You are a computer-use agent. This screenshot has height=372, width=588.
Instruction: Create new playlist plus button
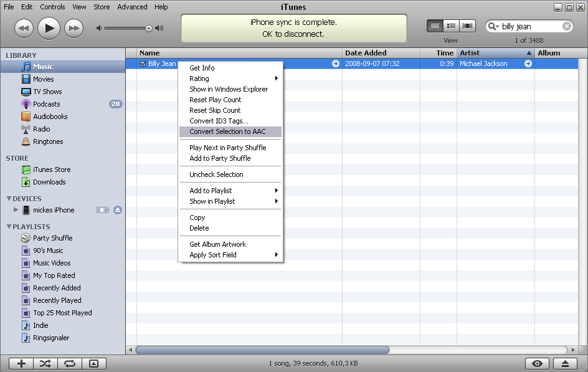pos(21,363)
